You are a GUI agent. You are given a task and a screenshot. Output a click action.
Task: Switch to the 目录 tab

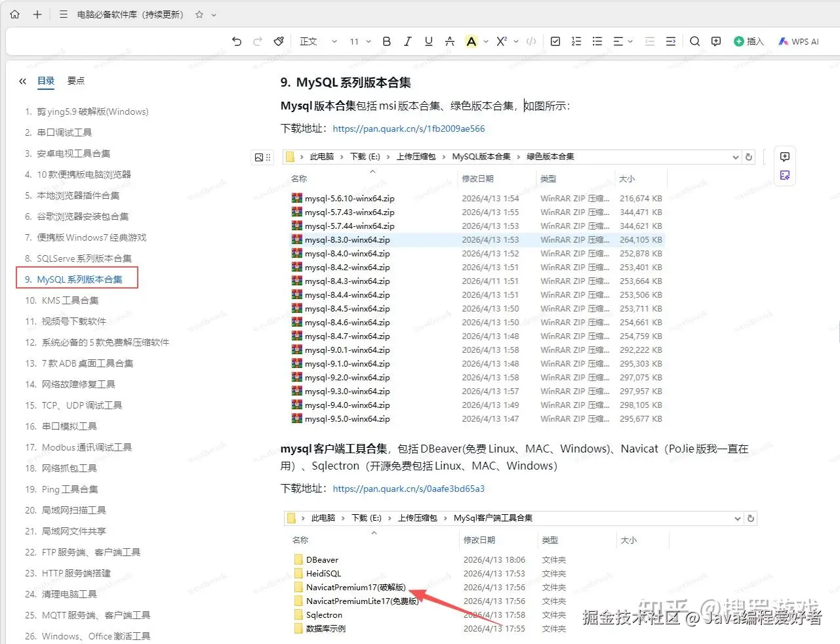tap(46, 81)
